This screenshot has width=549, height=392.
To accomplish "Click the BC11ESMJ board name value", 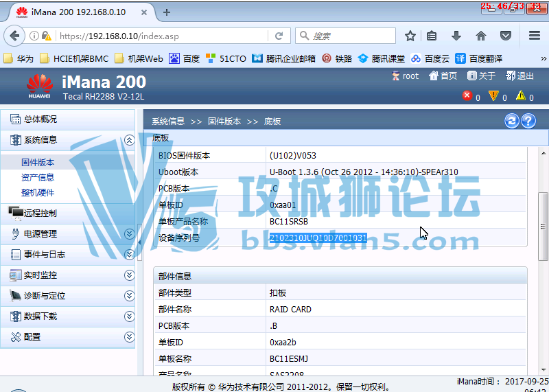I will (x=289, y=359).
